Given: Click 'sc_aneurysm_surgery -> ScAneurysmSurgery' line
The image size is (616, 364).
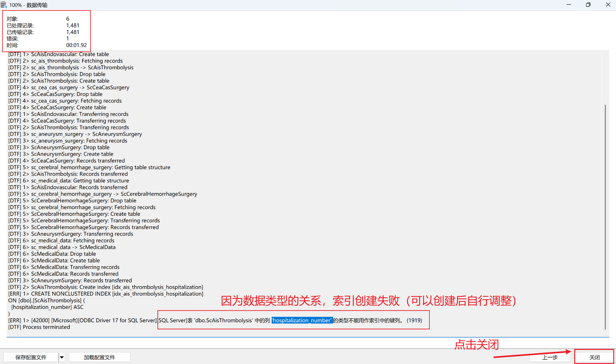Looking at the screenshot, I should pos(75,134).
